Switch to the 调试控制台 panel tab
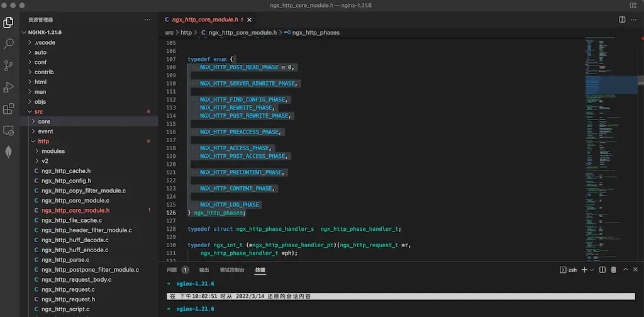The height and width of the screenshot is (317, 644). [x=232, y=270]
